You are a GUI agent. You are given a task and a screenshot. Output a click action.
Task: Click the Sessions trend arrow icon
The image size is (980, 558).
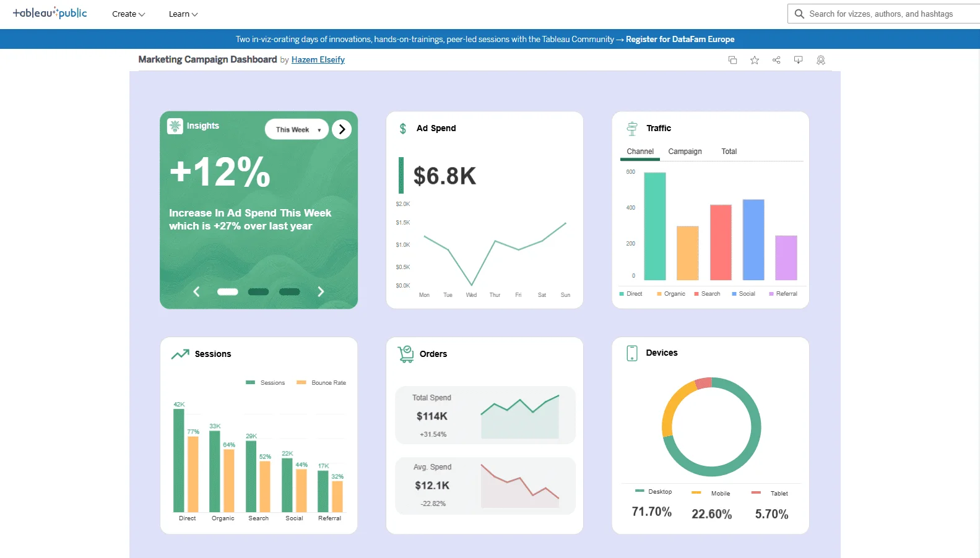click(180, 354)
